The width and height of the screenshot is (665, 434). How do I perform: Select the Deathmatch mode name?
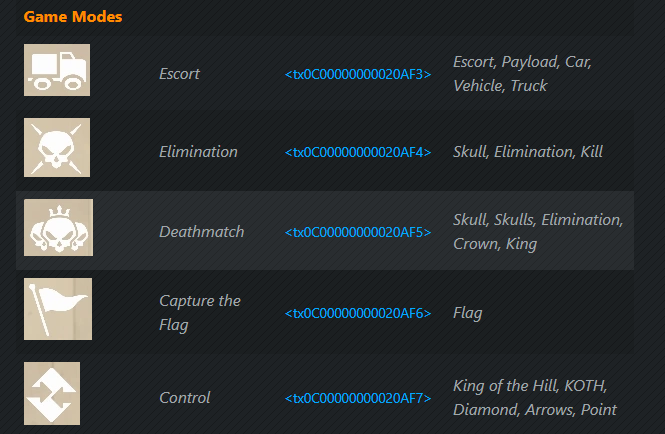(201, 232)
